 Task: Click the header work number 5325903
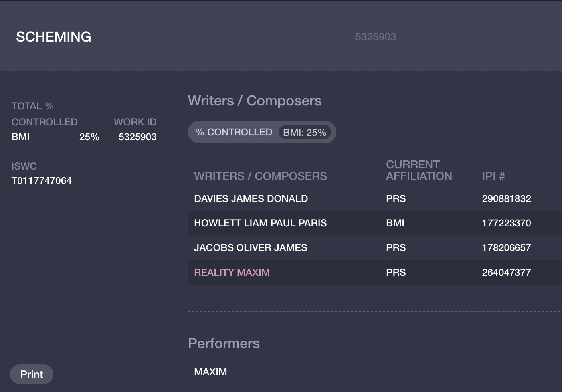coord(376,37)
